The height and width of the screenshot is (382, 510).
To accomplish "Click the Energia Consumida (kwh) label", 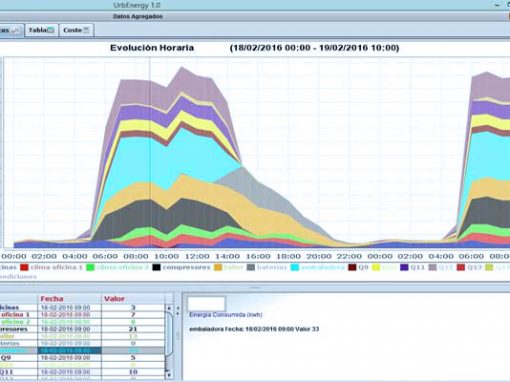I will tap(226, 315).
